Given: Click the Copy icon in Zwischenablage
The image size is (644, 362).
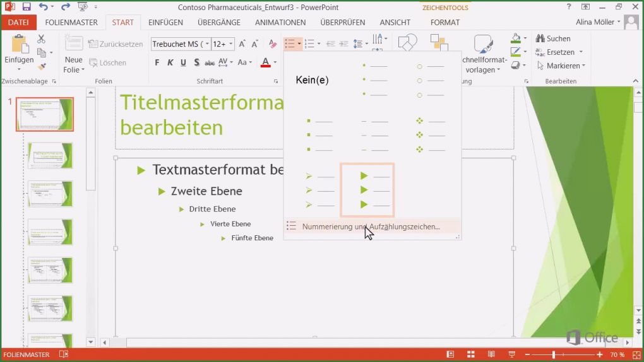Looking at the screenshot, I should click(x=42, y=52).
